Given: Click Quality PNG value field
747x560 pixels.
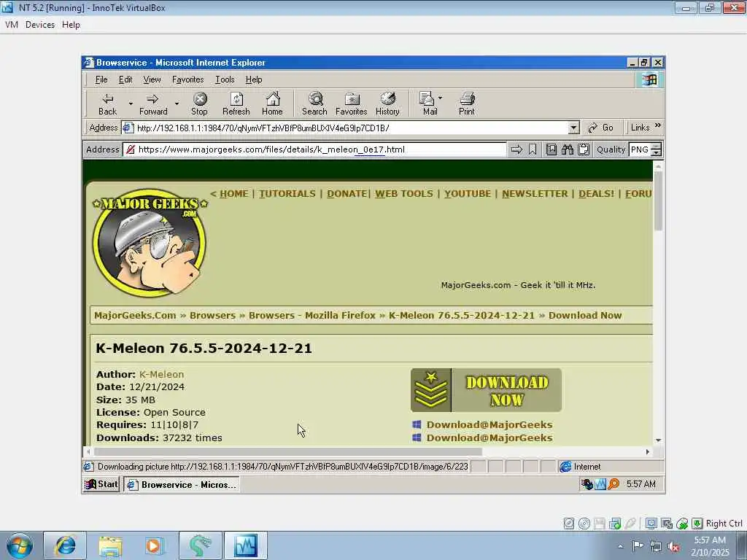Looking at the screenshot, I should pyautogui.click(x=640, y=149).
